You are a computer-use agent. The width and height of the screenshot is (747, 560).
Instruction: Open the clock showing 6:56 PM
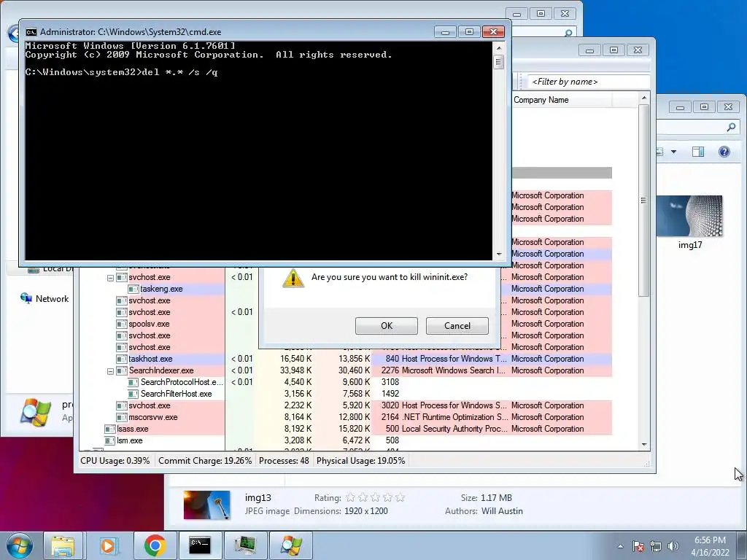tap(709, 546)
